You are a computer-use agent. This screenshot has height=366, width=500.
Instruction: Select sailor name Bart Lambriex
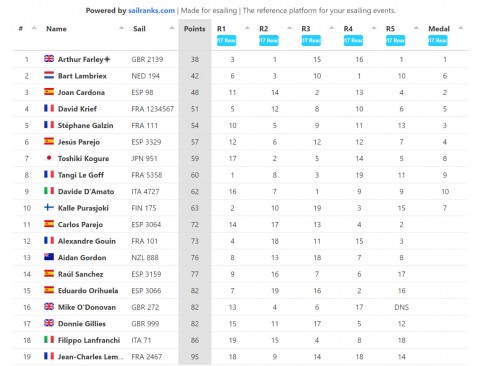pos(82,76)
